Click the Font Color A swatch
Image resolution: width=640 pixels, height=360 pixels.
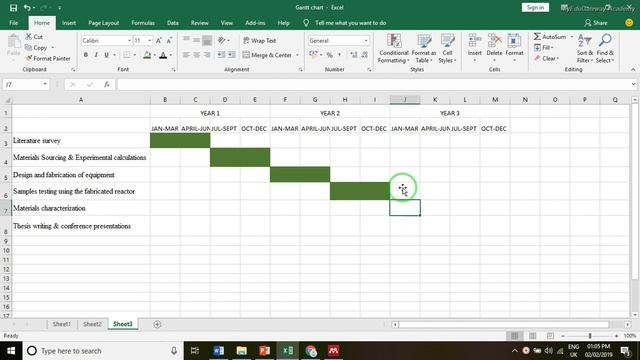point(163,55)
